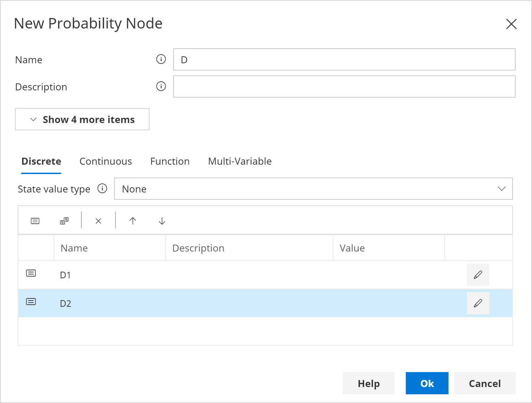Cancel the New Probability Node dialog
Screen dimensions: 532x403
(x=485, y=383)
